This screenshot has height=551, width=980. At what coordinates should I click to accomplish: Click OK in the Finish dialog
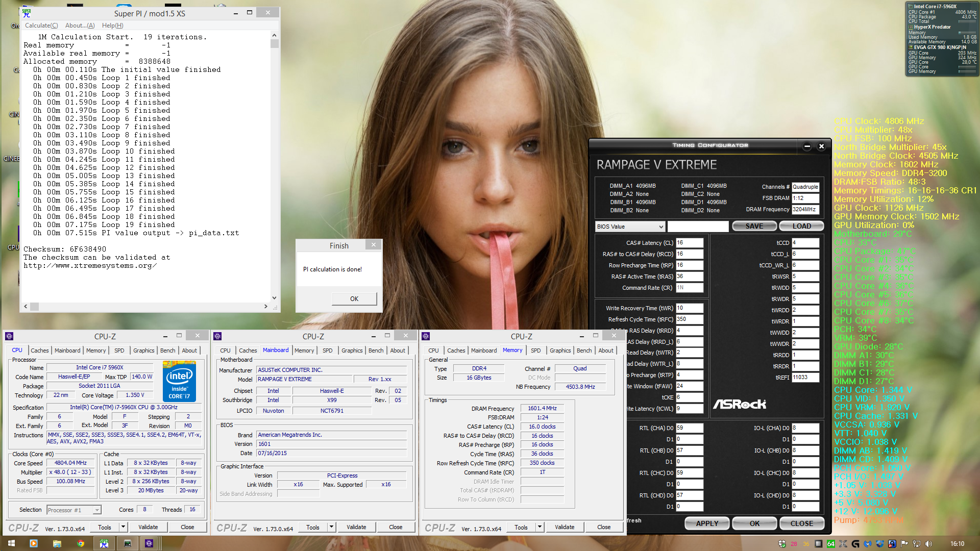354,298
